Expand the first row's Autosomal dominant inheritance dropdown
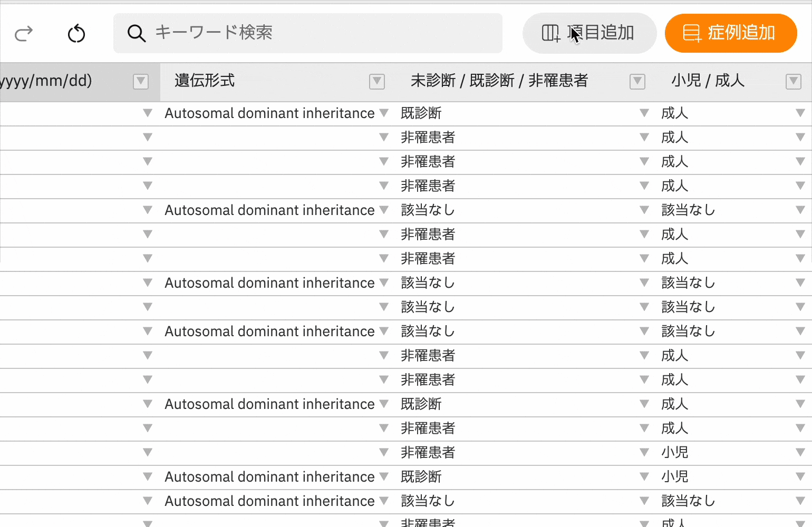Viewport: 812px width, 527px height. (384, 113)
